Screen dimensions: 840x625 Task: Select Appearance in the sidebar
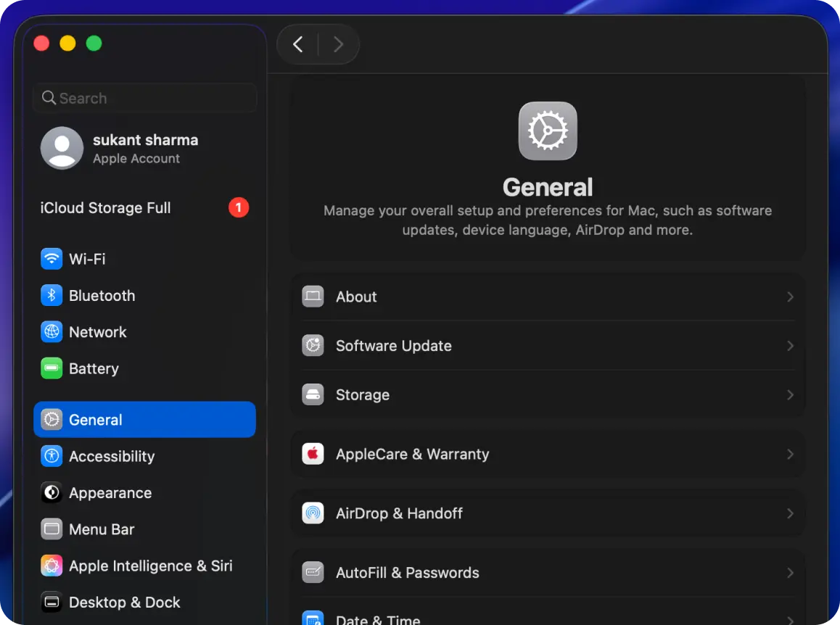(x=144, y=493)
